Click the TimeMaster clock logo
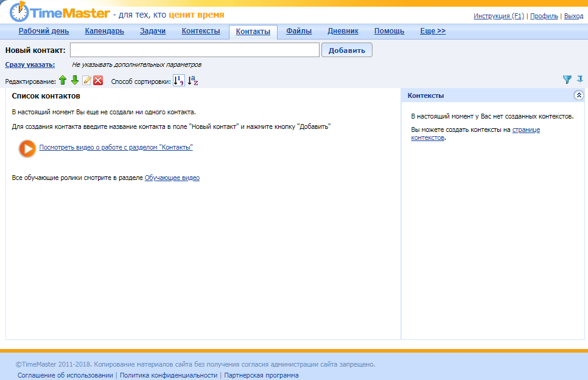Image resolution: width=588 pixels, height=380 pixels. pyautogui.click(x=19, y=12)
